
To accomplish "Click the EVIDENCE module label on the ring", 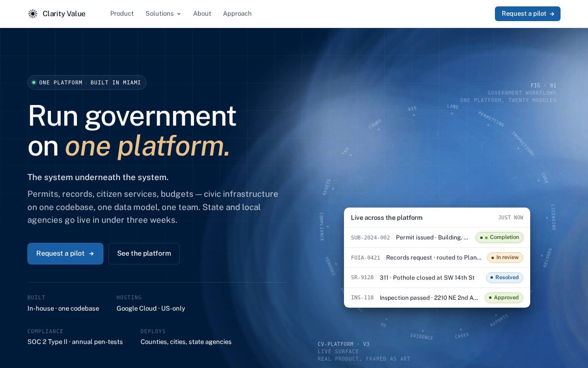I will tap(421, 337).
